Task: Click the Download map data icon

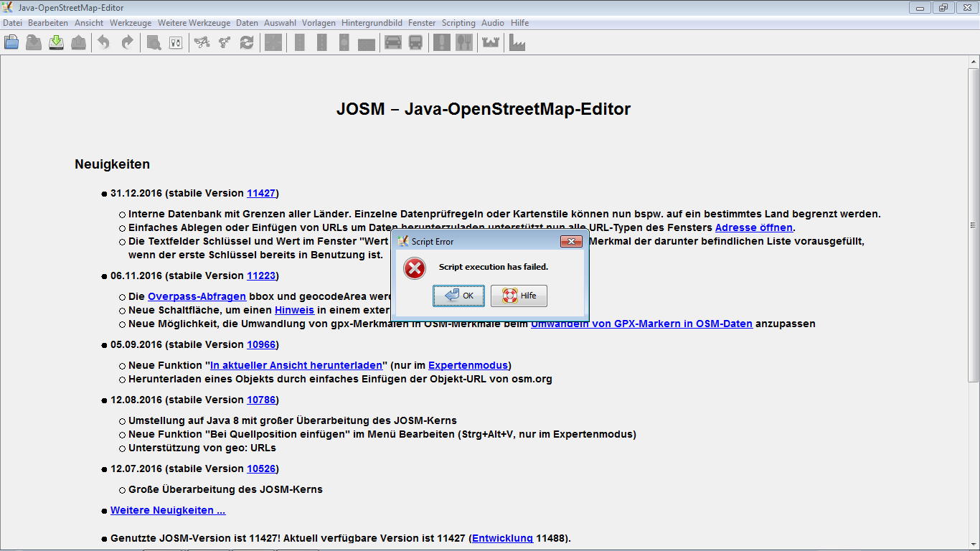Action: pos(56,43)
